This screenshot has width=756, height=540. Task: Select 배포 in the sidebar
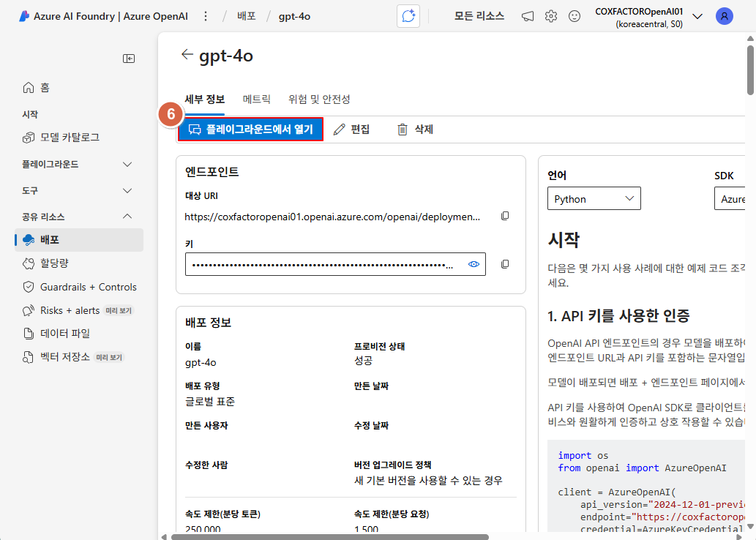coord(79,239)
